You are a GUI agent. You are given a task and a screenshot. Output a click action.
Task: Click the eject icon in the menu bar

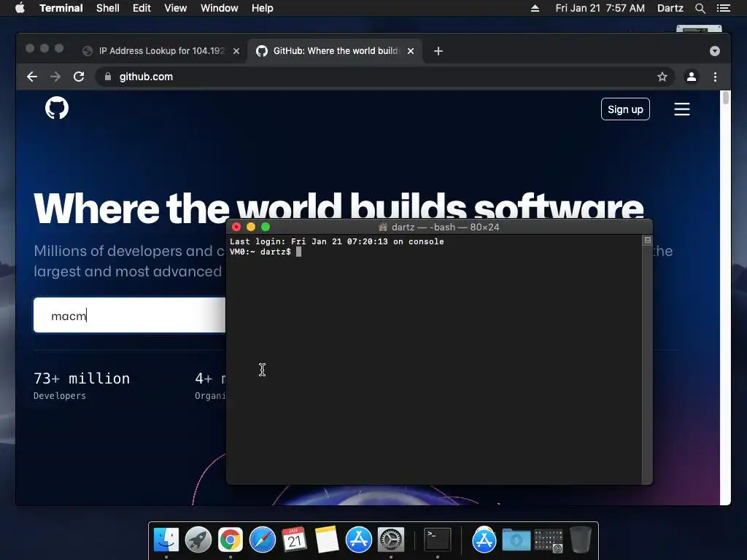535,8
